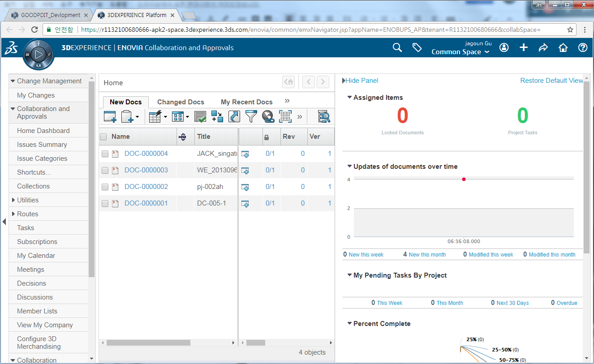Collapse the Percent Complete widget
The height and width of the screenshot is (364, 594).
pyautogui.click(x=349, y=323)
